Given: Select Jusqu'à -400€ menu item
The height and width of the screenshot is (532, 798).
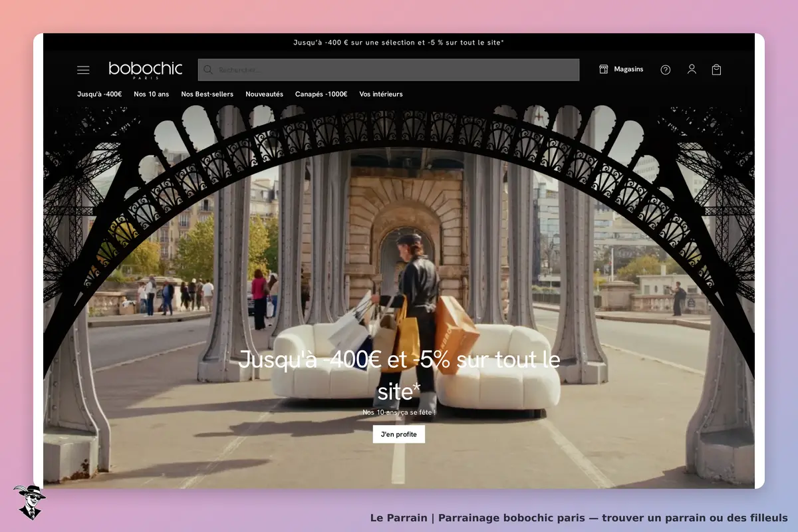Looking at the screenshot, I should pos(100,94).
